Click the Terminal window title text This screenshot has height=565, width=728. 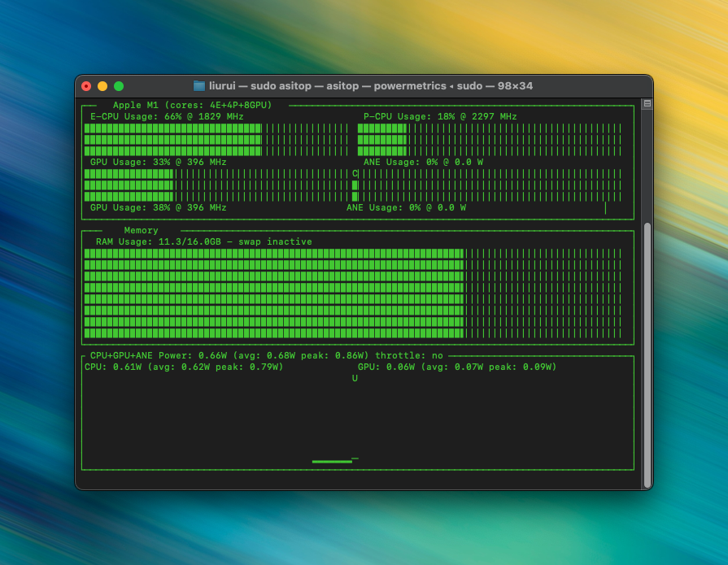pos(370,86)
